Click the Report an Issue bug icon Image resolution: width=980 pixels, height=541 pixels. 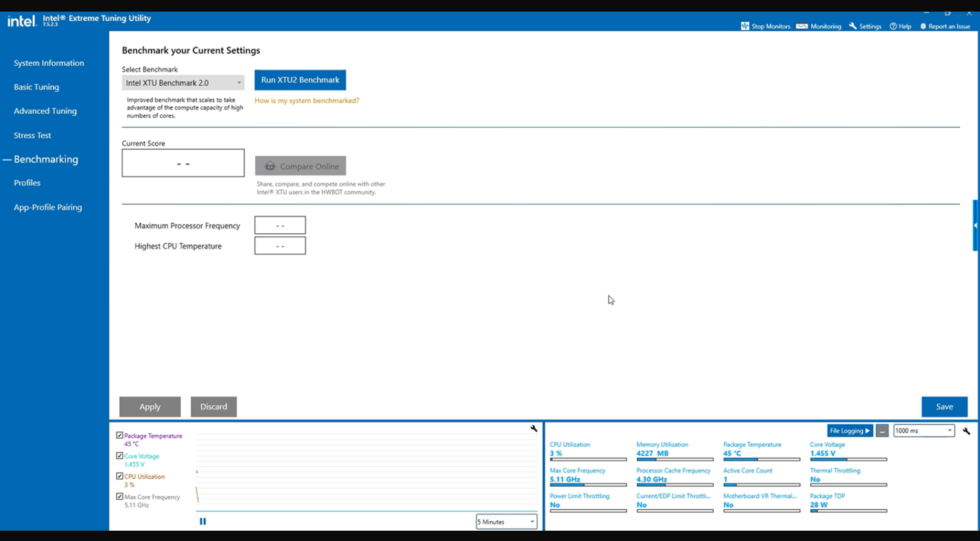[x=922, y=26]
